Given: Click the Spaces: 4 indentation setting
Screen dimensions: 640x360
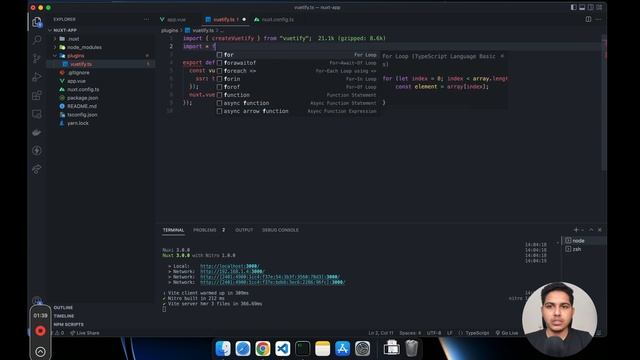Looking at the screenshot, I should 410,333.
